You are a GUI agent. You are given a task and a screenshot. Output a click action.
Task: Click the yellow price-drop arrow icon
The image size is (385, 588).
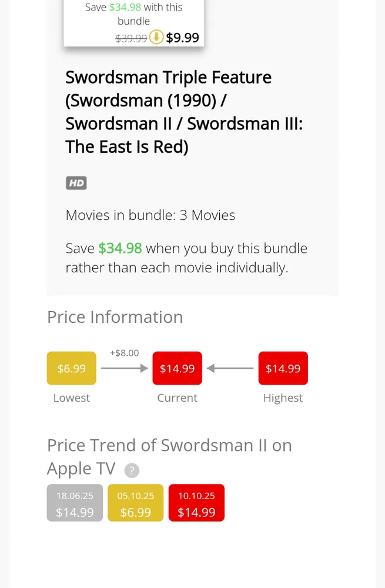pyautogui.click(x=156, y=38)
